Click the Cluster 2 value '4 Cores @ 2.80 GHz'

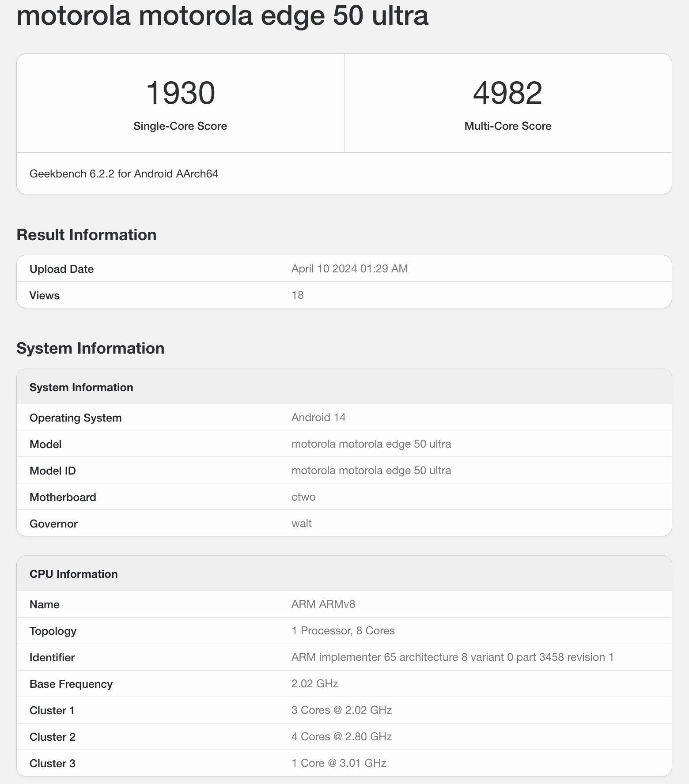tap(341, 737)
